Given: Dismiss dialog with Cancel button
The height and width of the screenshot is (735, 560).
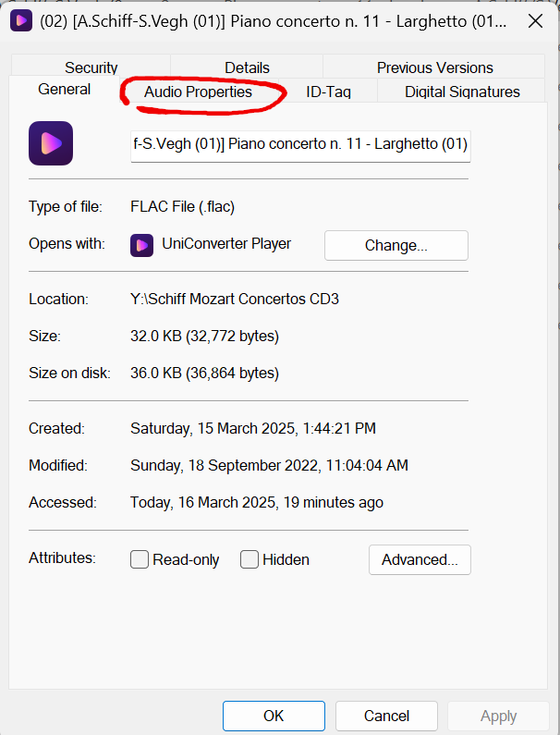Looking at the screenshot, I should tap(386, 716).
